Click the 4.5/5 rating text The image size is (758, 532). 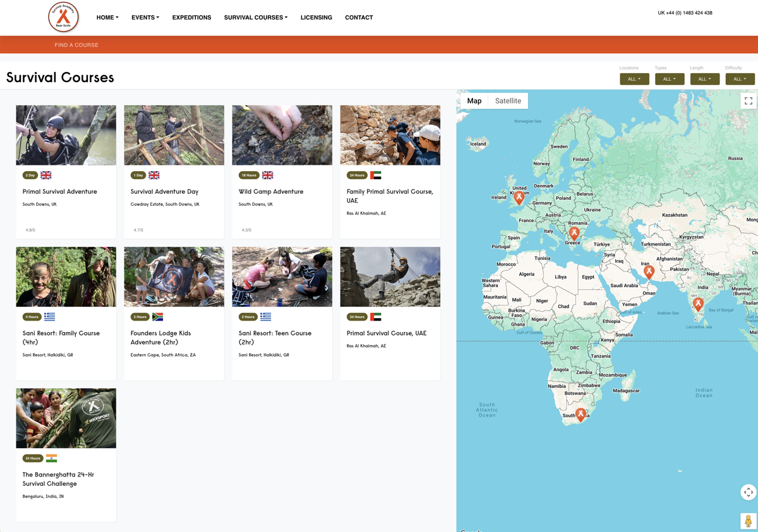(x=246, y=230)
